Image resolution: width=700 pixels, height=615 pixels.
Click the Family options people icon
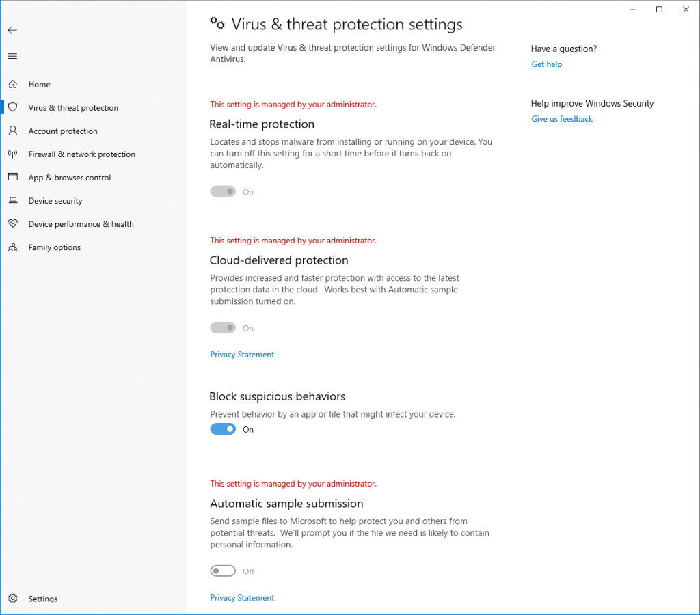click(12, 247)
